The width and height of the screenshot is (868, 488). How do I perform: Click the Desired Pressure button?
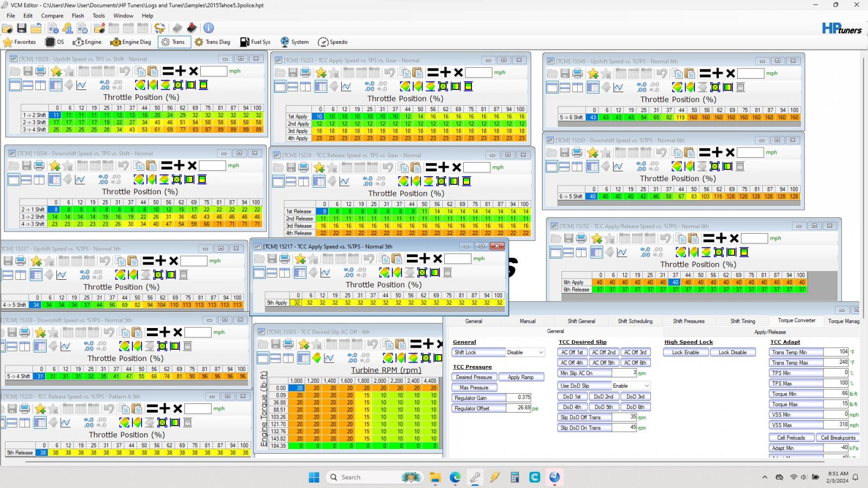[x=474, y=377]
